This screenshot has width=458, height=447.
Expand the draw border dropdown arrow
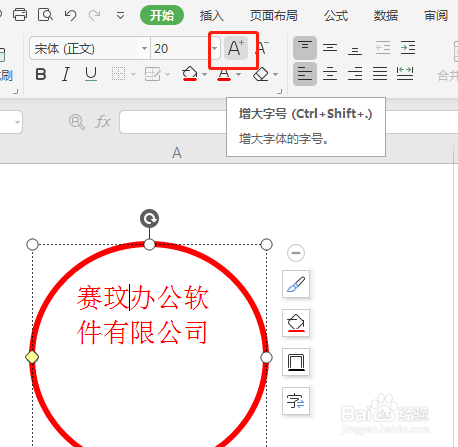(x=168, y=74)
